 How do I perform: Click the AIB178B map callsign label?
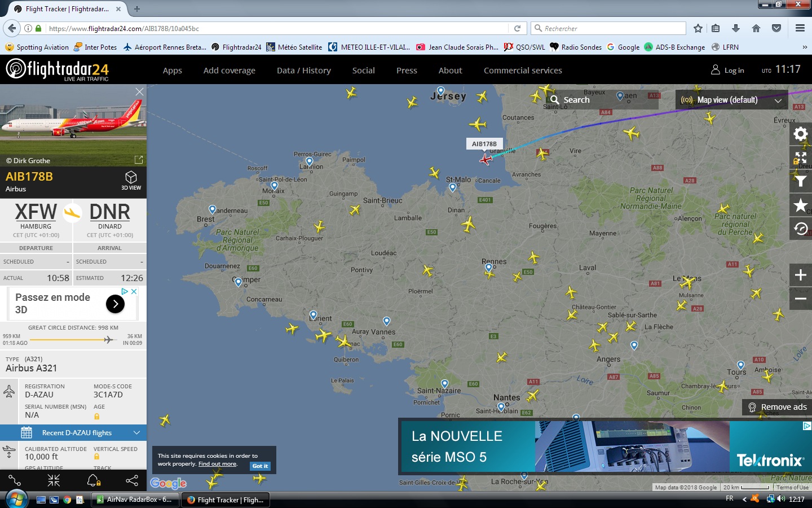click(x=484, y=144)
